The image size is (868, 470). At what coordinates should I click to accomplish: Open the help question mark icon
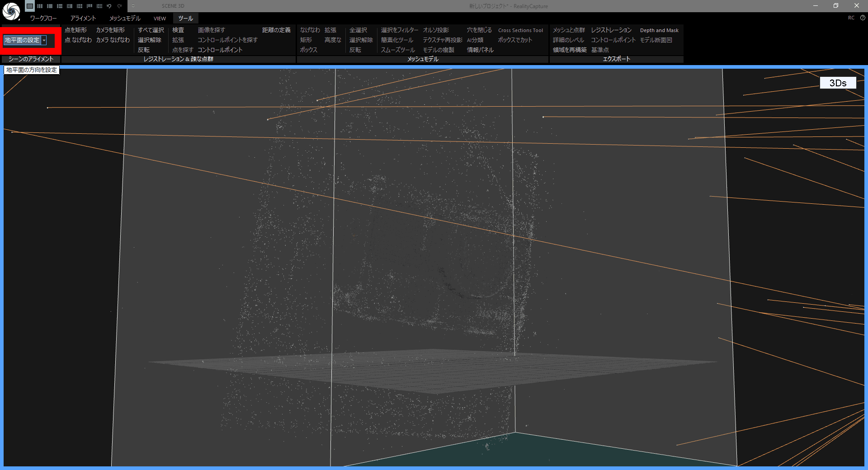tap(863, 18)
